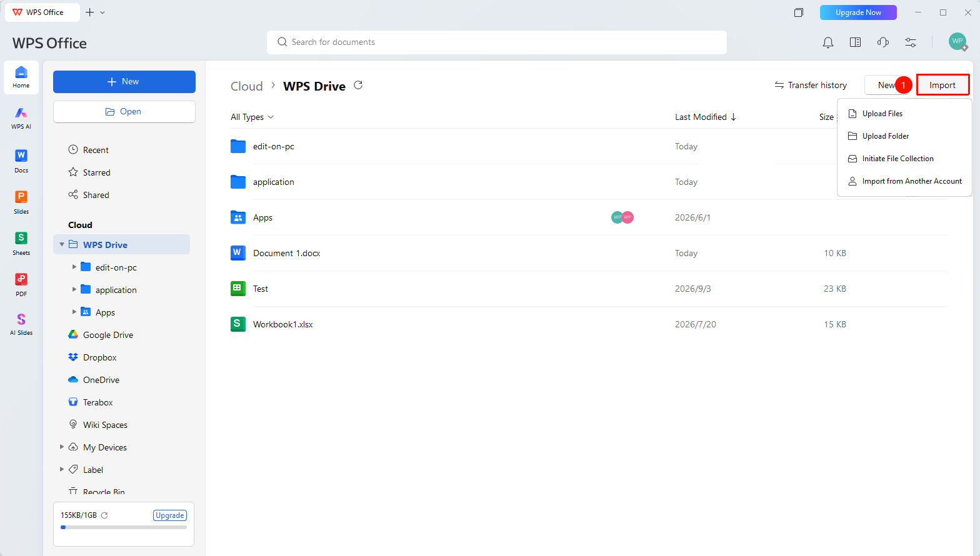The width and height of the screenshot is (980, 556).
Task: Refresh the cloud storage usage
Action: click(104, 515)
